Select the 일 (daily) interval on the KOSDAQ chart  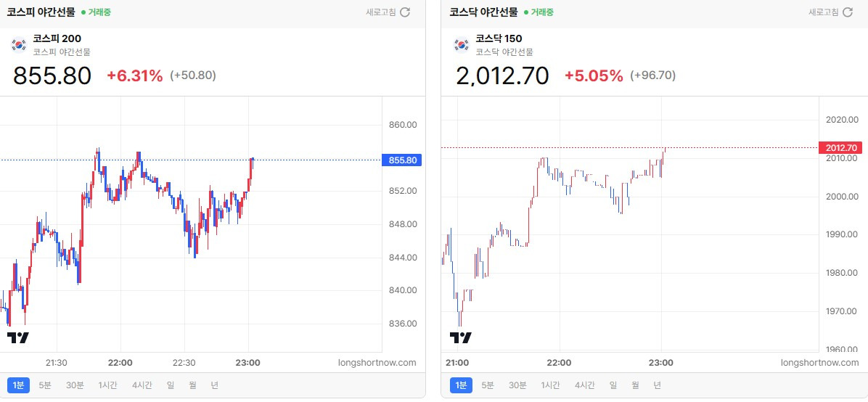[613, 385]
